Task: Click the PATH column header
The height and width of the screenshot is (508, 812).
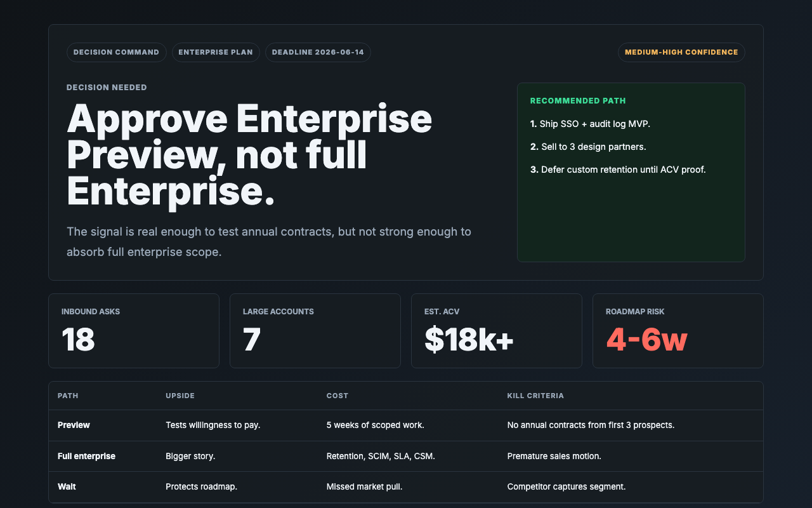Action: pyautogui.click(x=68, y=396)
